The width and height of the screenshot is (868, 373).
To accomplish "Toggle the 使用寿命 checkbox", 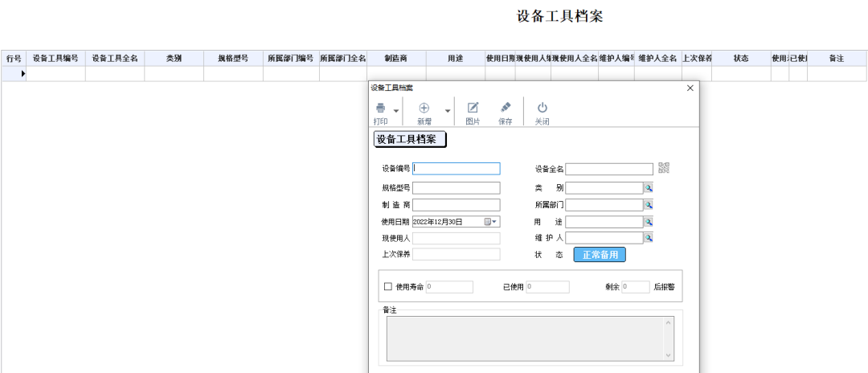I will (x=388, y=287).
